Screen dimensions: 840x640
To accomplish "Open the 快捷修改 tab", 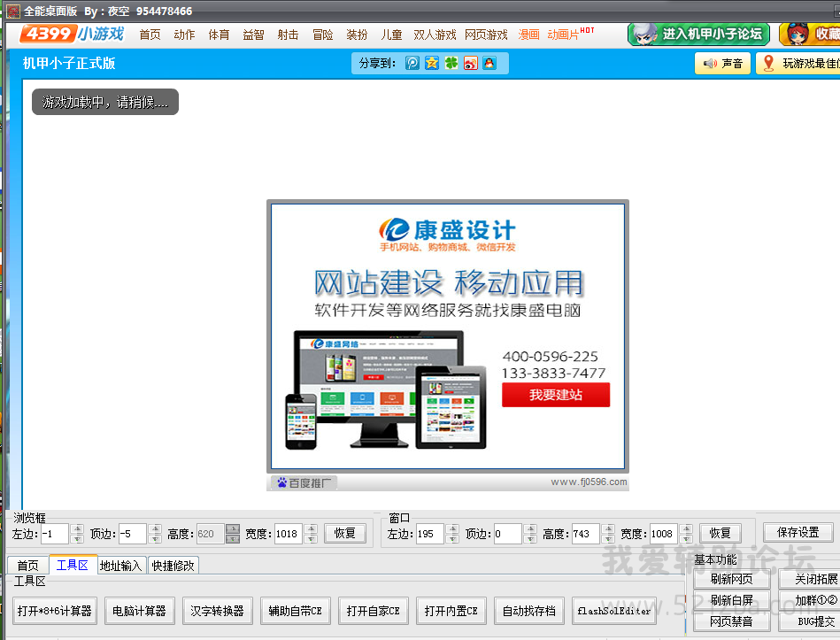I will (x=173, y=566).
